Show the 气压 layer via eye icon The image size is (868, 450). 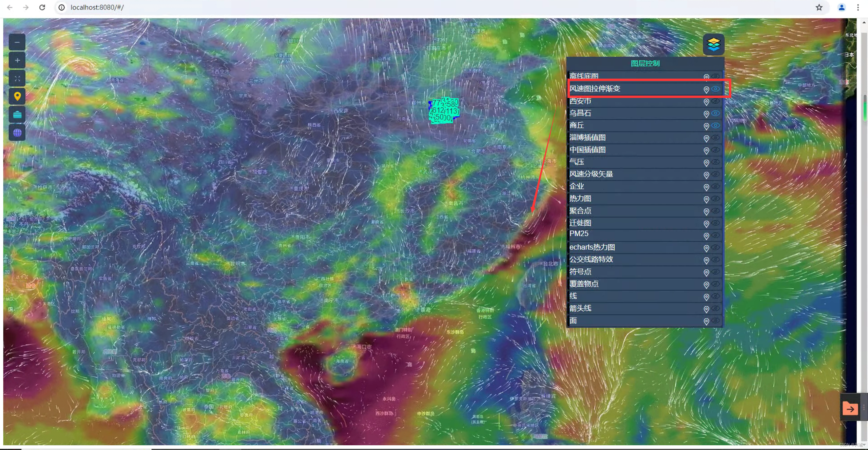pyautogui.click(x=715, y=162)
